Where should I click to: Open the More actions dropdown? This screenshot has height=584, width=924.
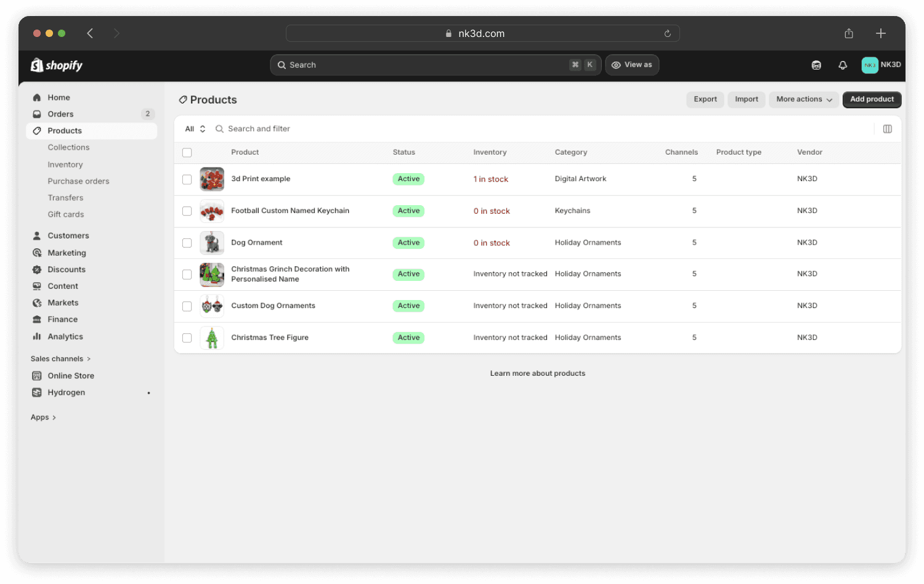click(804, 99)
